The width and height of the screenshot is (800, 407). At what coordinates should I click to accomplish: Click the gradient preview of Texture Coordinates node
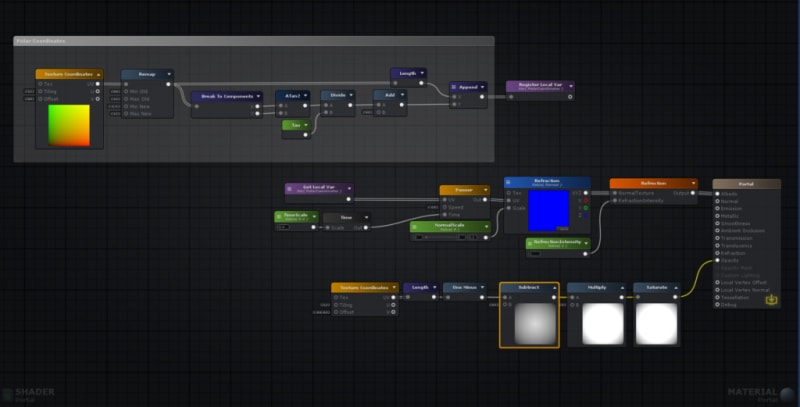tap(69, 124)
